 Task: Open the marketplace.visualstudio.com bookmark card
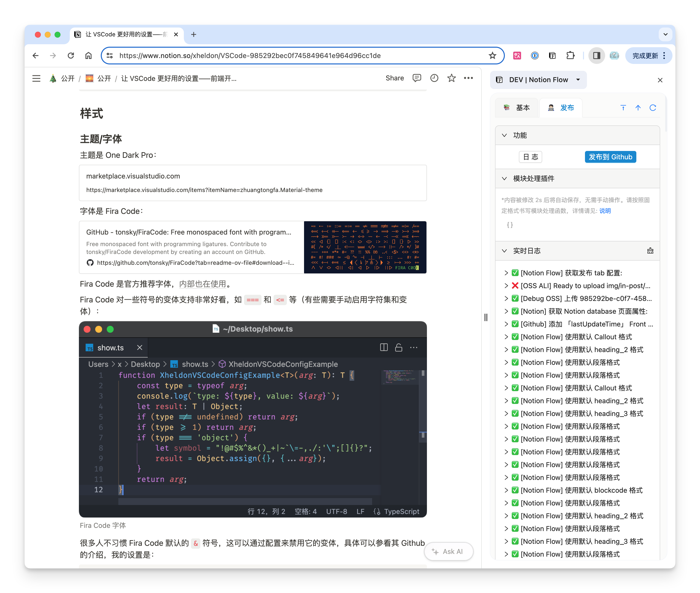(253, 183)
